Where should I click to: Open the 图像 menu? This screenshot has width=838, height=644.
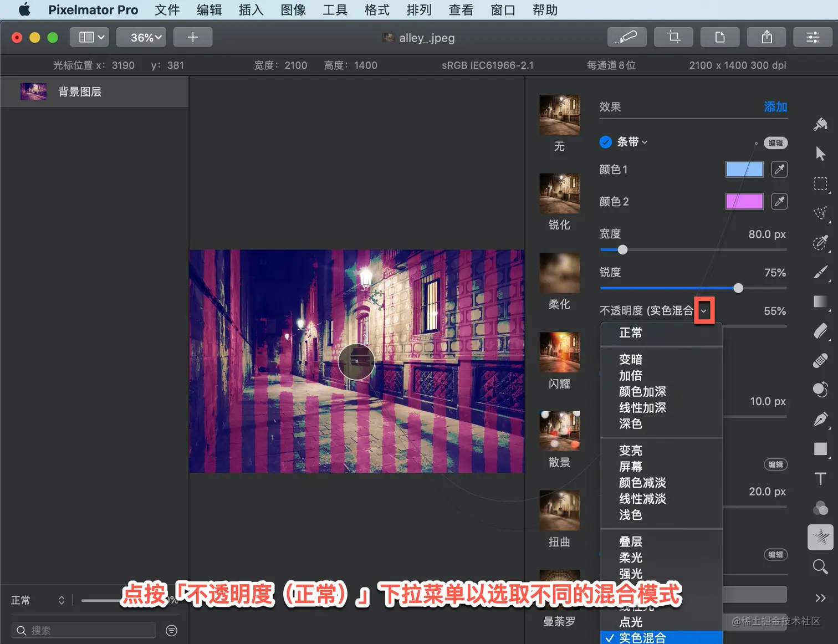293,10
